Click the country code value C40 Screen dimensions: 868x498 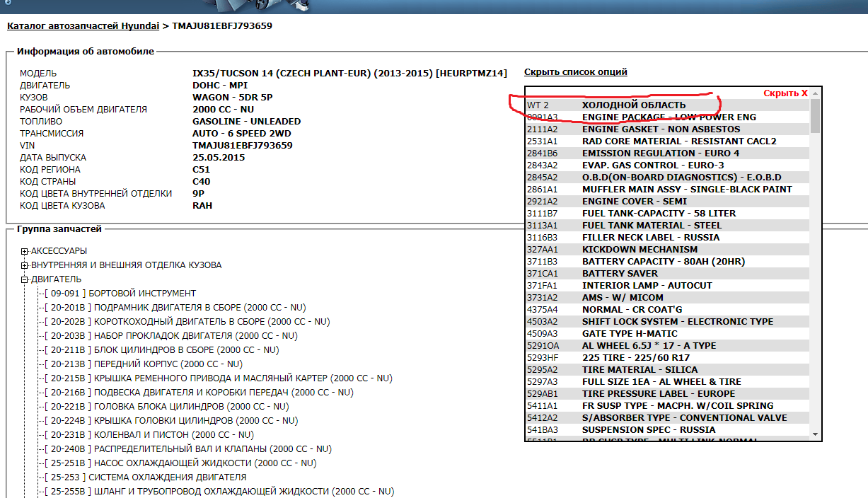click(202, 182)
